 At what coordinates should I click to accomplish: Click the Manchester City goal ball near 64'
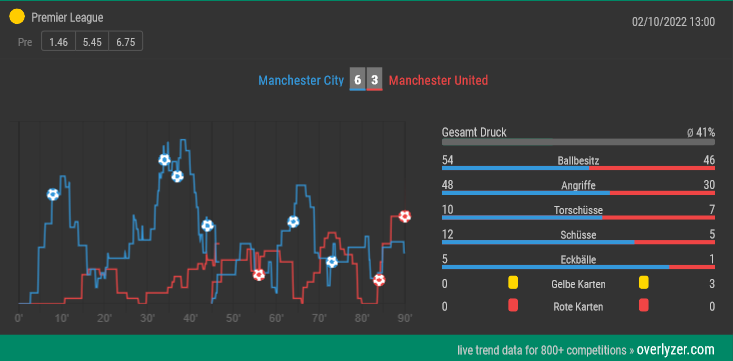tap(293, 222)
